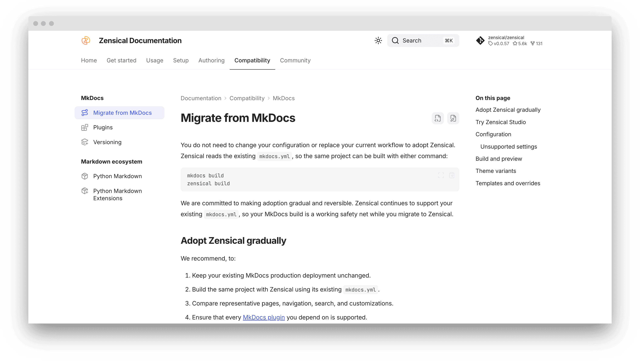Jump to Configuration section
Viewport: 640px width, 364px height.
pyautogui.click(x=493, y=134)
